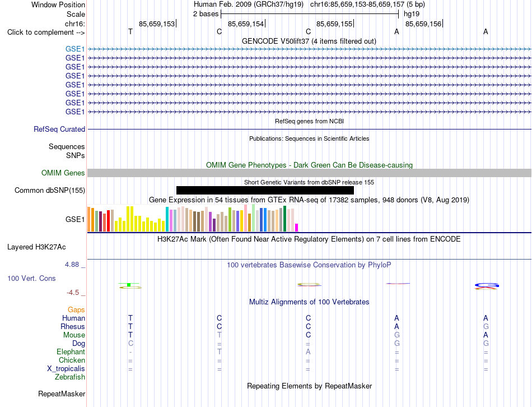Select the Human species row label
Image resolution: width=532 pixels, height=407 pixels.
[x=73, y=318]
